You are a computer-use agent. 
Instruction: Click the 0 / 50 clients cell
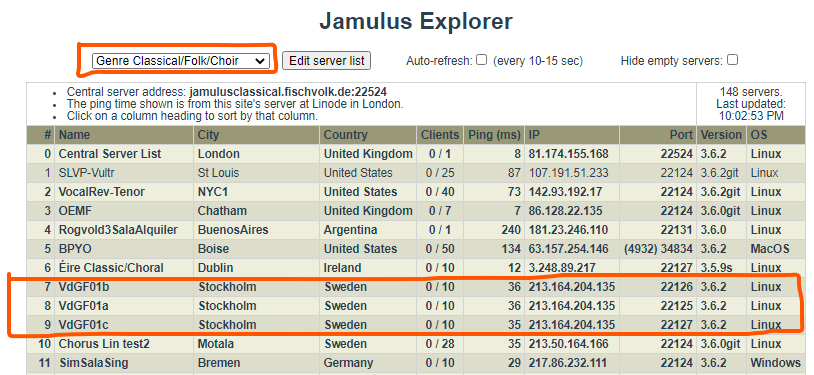tap(440, 249)
